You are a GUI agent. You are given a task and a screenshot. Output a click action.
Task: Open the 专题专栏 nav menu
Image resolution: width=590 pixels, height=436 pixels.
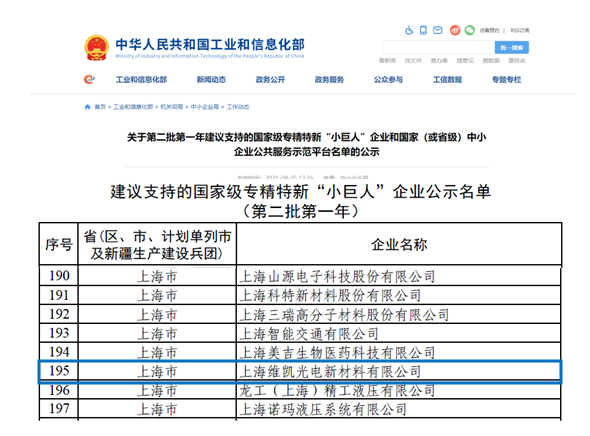pyautogui.click(x=506, y=79)
